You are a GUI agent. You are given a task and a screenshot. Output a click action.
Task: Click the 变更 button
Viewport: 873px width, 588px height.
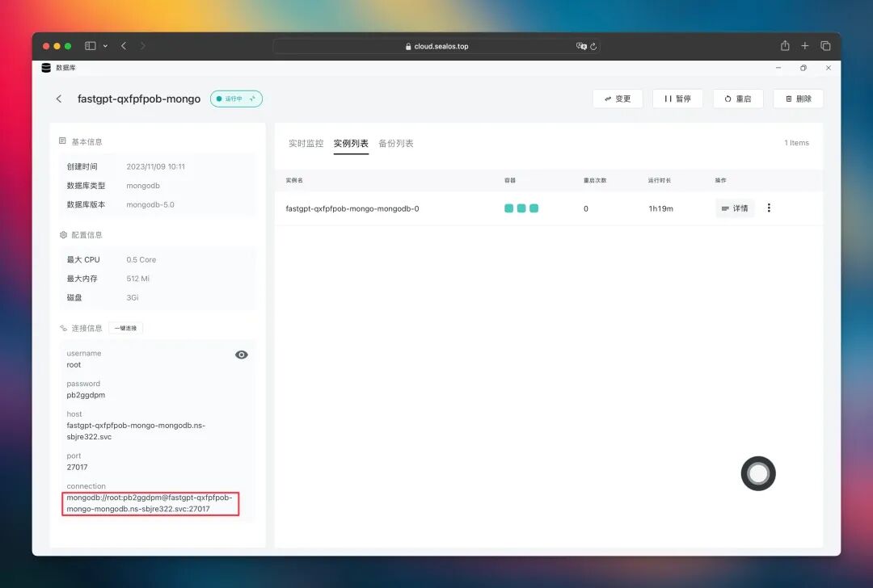[x=618, y=99]
